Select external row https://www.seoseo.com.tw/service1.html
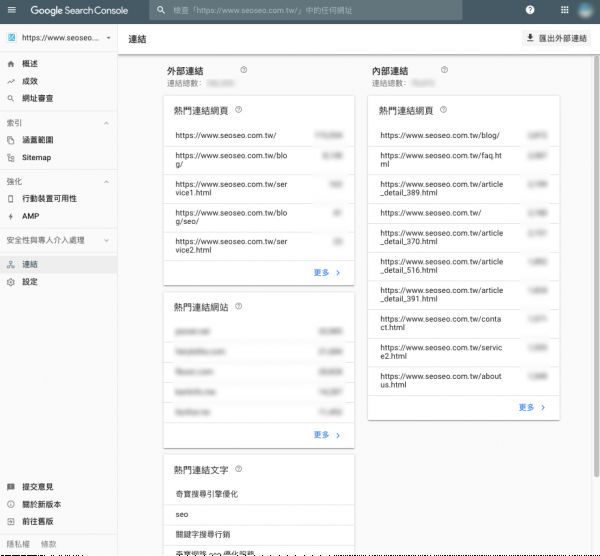Screen dimensions: 600x556 coord(259,189)
